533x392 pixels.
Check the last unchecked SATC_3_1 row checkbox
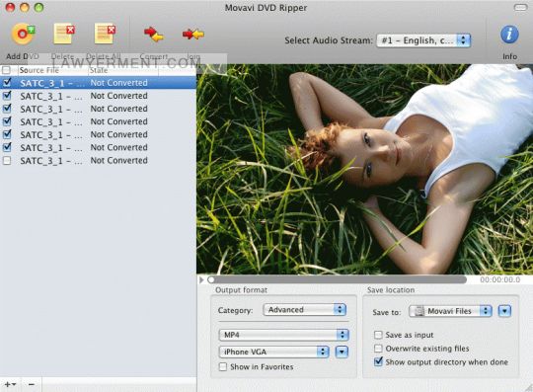point(7,161)
